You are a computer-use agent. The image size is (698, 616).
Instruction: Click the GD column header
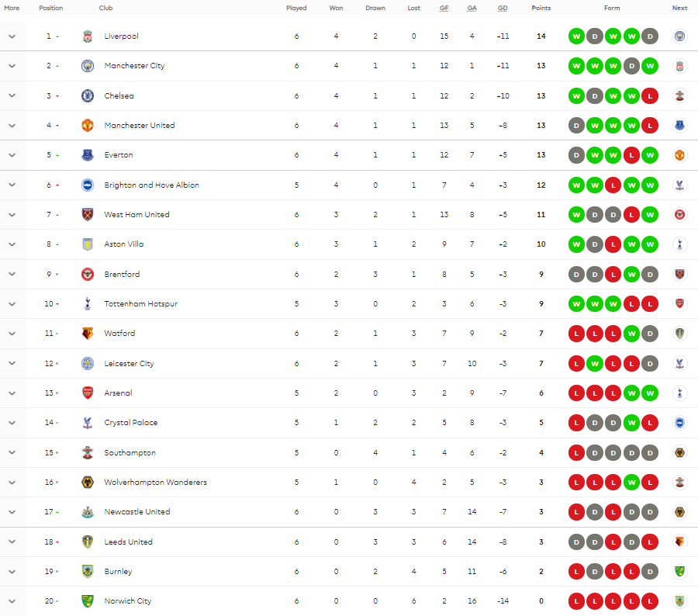point(503,9)
